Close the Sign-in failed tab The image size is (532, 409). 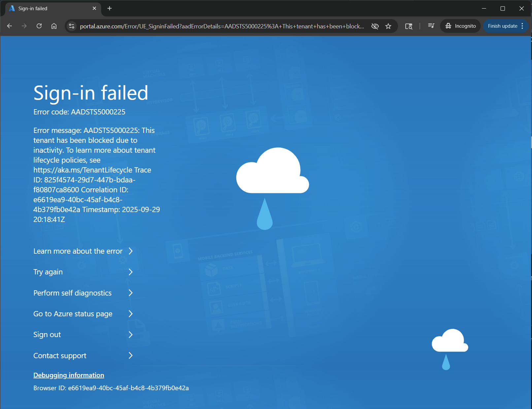[x=94, y=9]
